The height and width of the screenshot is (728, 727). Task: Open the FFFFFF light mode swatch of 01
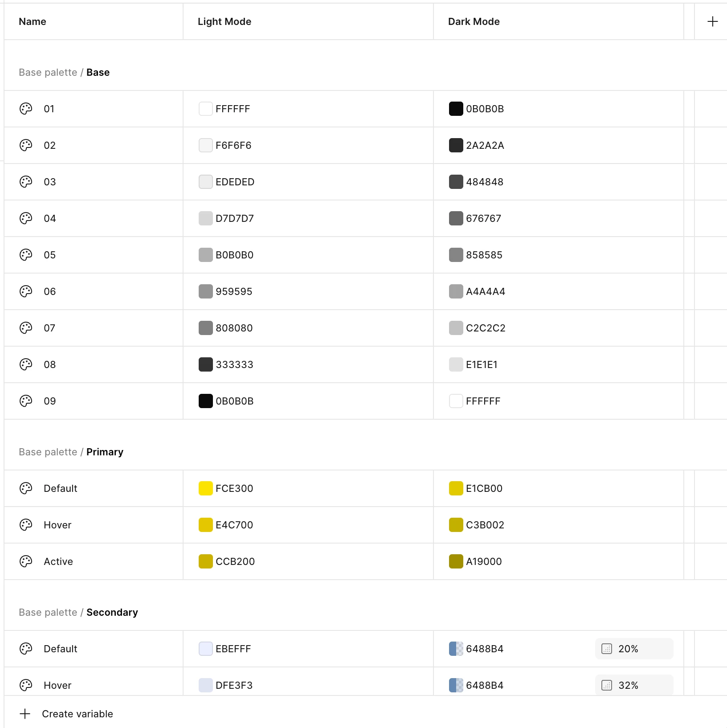click(x=205, y=109)
